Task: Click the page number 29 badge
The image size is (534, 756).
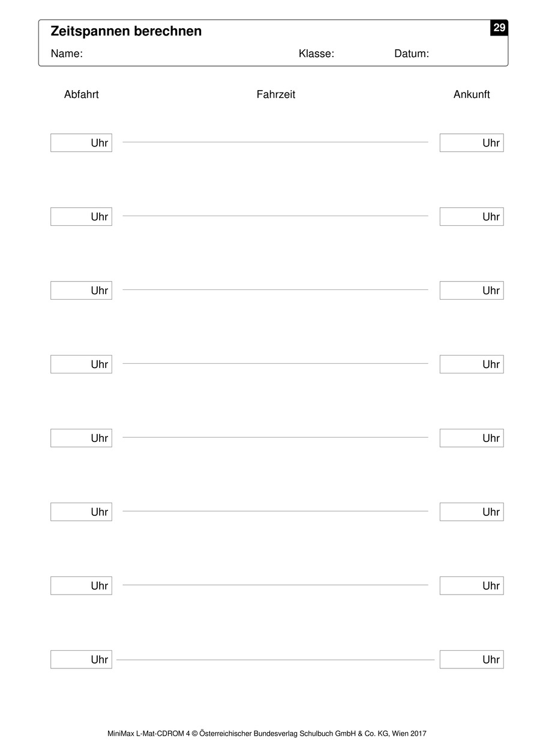Action: point(499,28)
